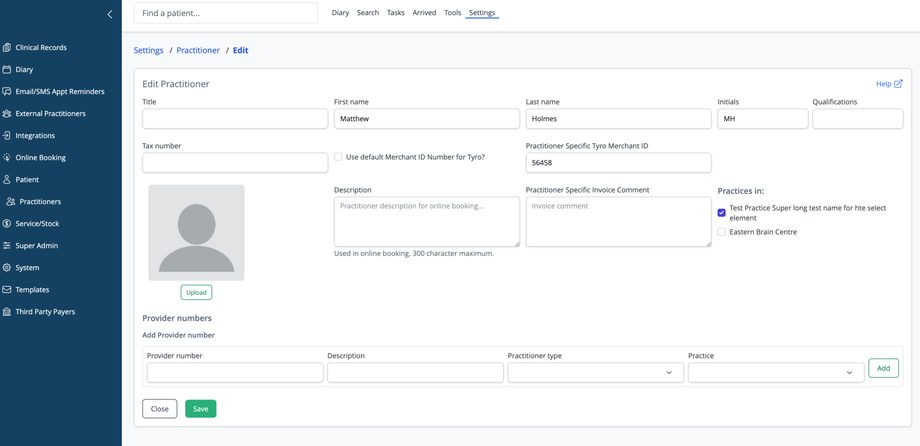Click the Diary calendar icon in sidebar
The width and height of the screenshot is (920, 446).
point(7,70)
